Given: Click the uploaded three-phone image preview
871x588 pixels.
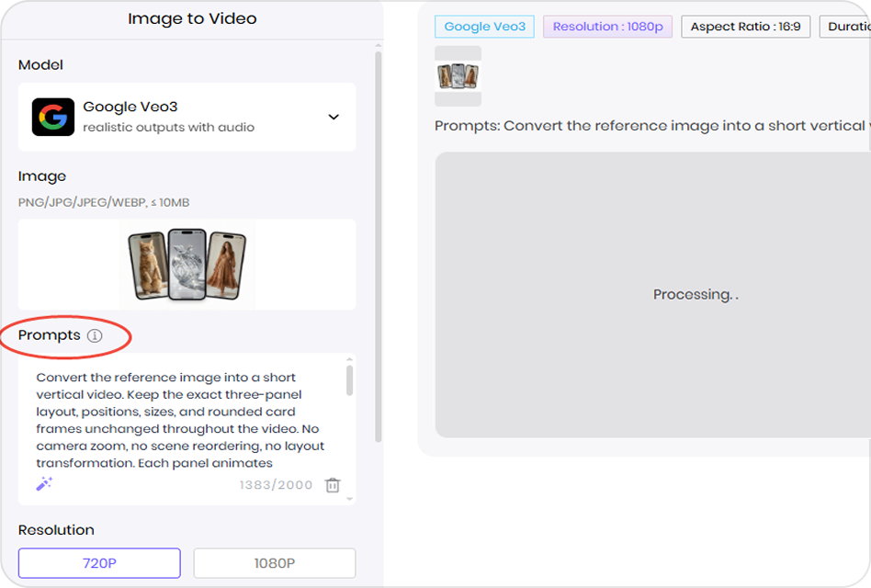Looking at the screenshot, I should pos(187,265).
